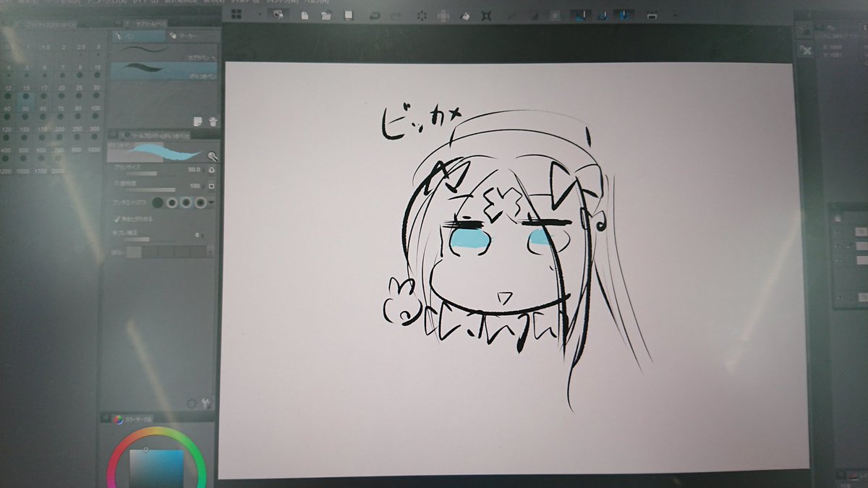Viewport: 868px width, 488px height.
Task: Click reset tool property to default icon
Action: point(192,404)
